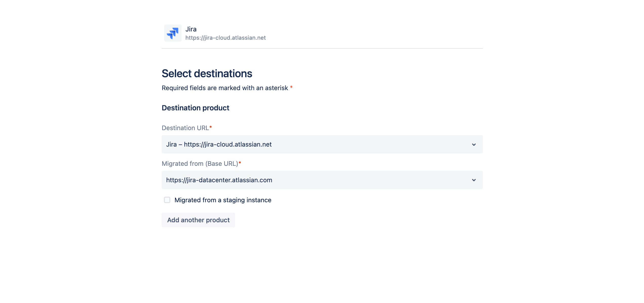Toggle the Migrated from a staging instance checkbox

(167, 200)
